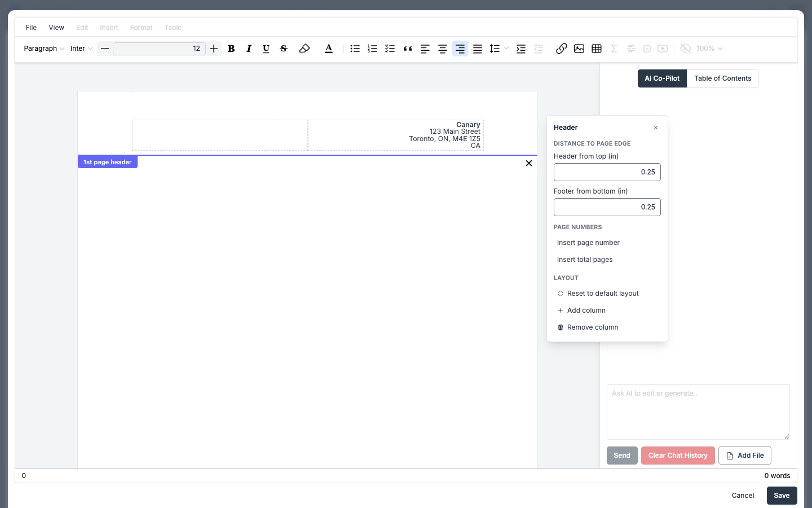This screenshot has width=812, height=508.
Task: Click the Footer from bottom field
Action: (x=607, y=207)
